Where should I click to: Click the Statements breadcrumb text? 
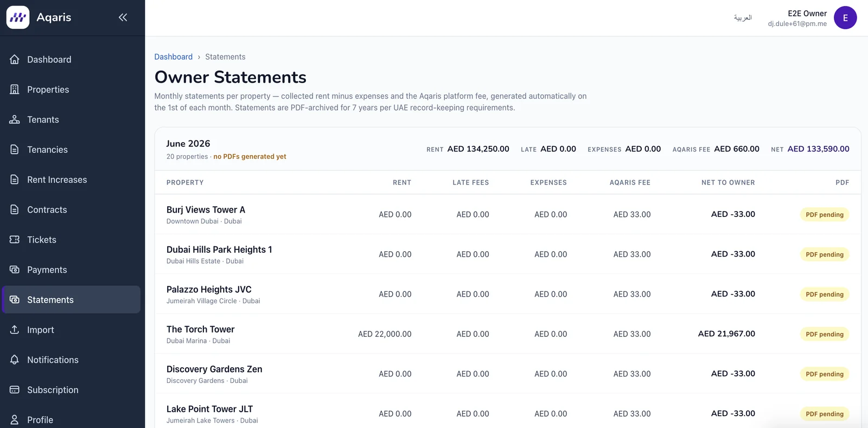pyautogui.click(x=225, y=56)
